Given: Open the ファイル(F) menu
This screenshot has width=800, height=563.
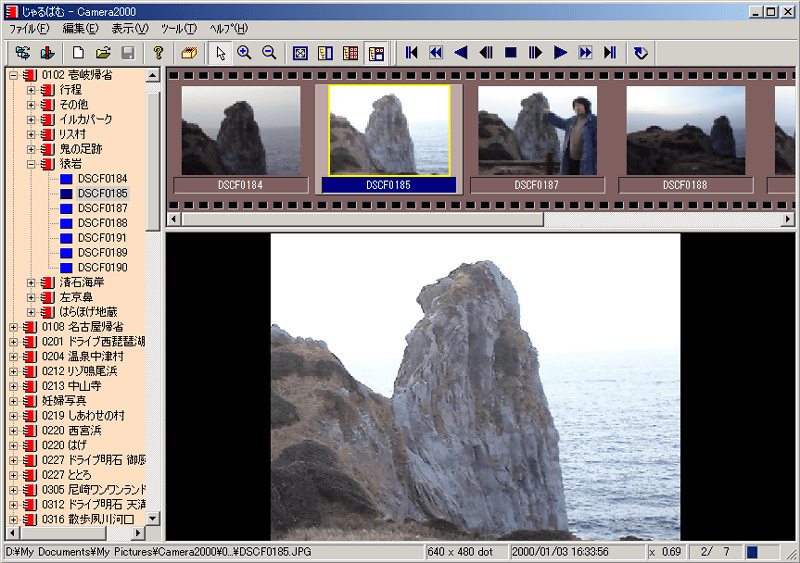Looking at the screenshot, I should click(x=29, y=28).
